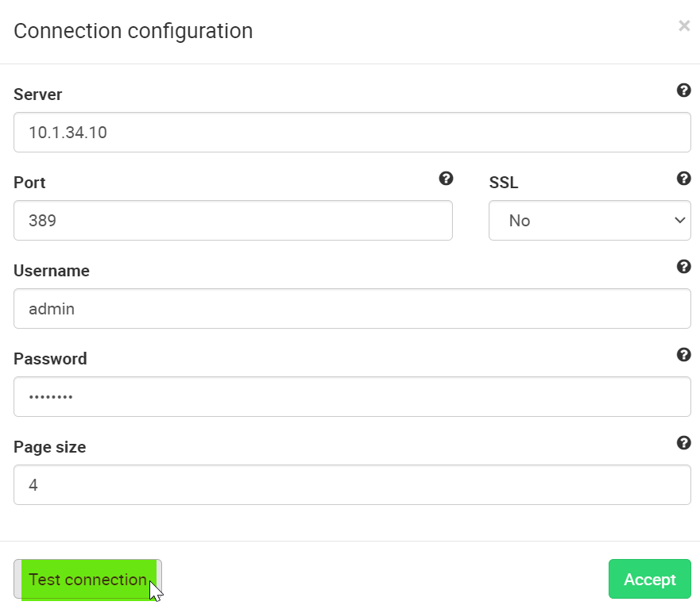Open the SSL dropdown showing No
Image resolution: width=700 pixels, height=613 pixels.
click(x=590, y=221)
